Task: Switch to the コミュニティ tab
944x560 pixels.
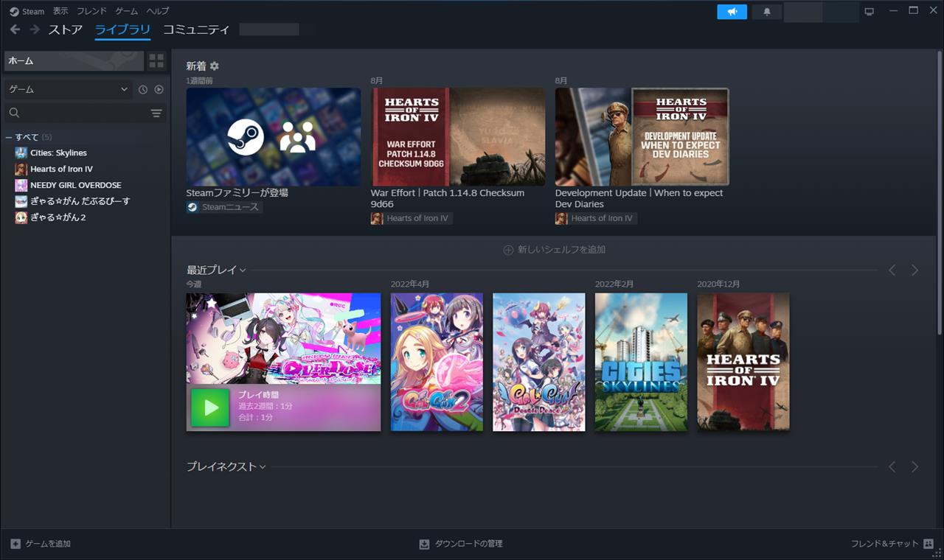Action: (196, 30)
